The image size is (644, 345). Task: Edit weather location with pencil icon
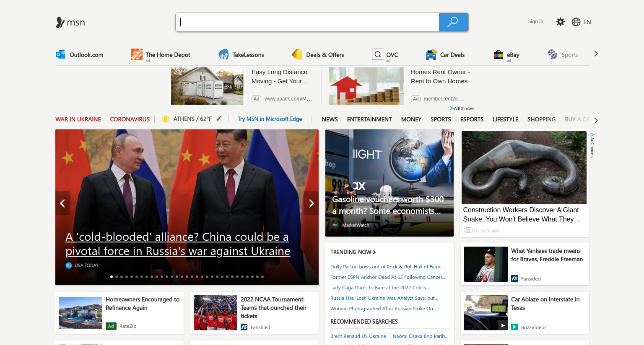pos(219,119)
